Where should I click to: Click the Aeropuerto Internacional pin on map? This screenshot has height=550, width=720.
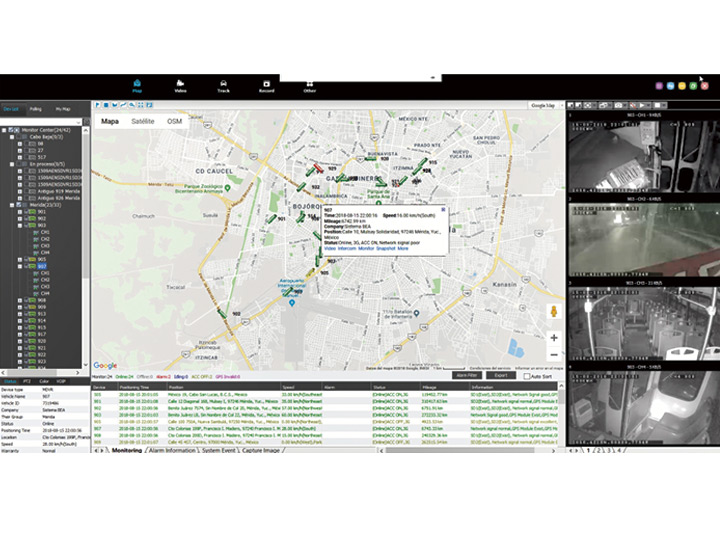(292, 303)
